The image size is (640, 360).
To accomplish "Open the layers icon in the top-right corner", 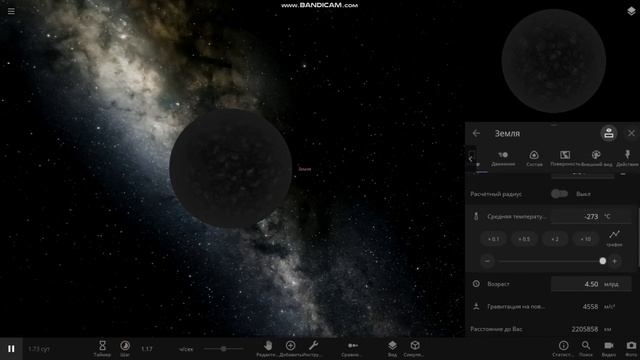I will click(x=631, y=11).
